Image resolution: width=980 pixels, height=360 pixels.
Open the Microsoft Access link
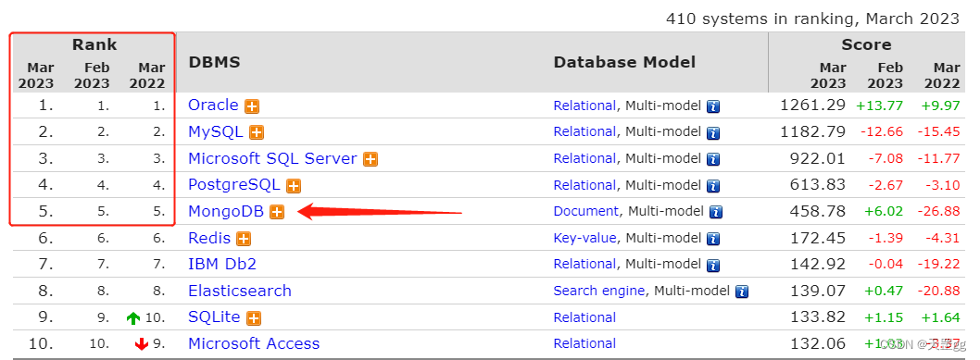(x=254, y=343)
